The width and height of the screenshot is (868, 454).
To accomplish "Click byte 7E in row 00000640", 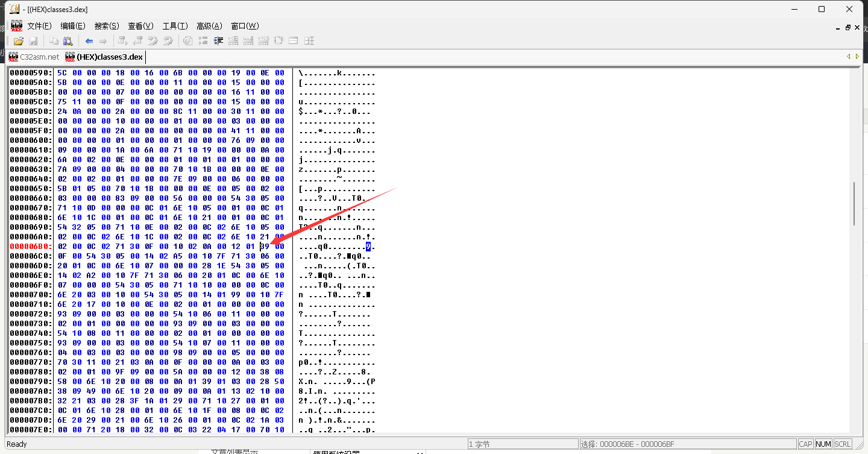I will 178,179.
